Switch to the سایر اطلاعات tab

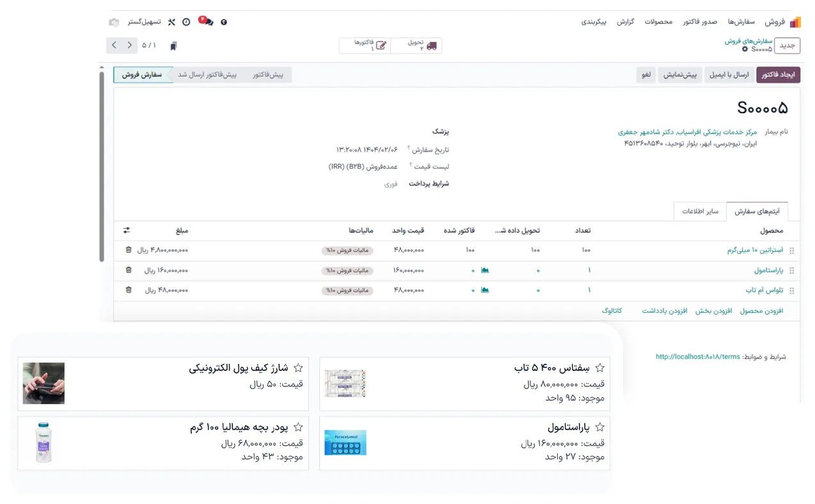point(700,212)
